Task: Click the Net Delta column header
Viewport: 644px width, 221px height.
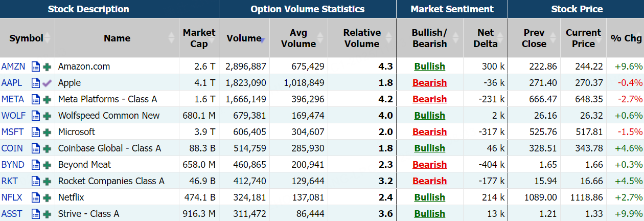Action: (x=485, y=38)
